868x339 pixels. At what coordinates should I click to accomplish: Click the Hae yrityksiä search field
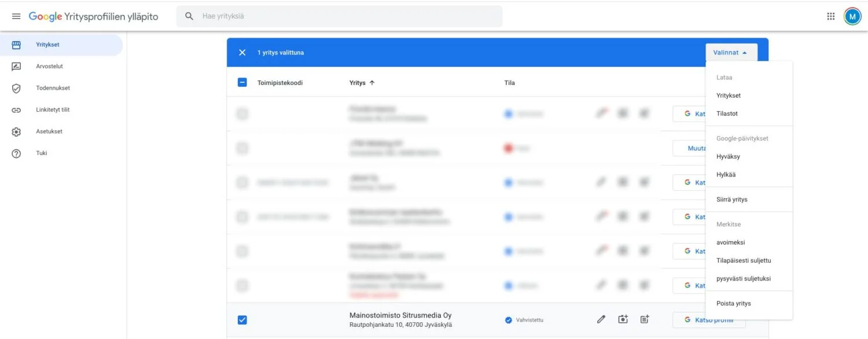tap(289, 16)
